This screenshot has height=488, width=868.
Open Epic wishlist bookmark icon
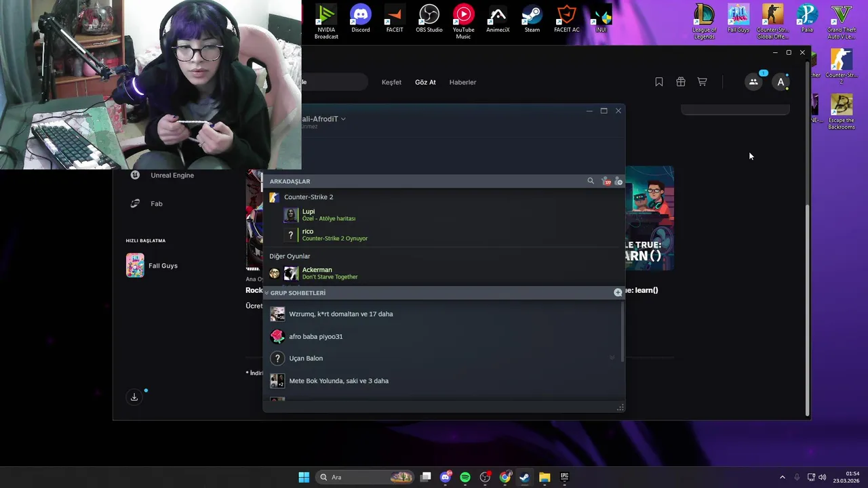658,82
